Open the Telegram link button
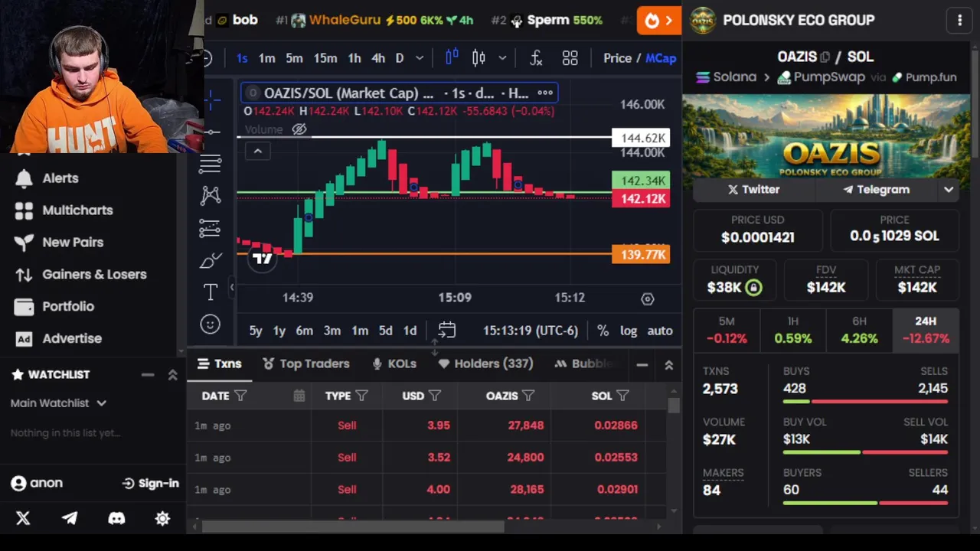The image size is (980, 551). (877, 190)
